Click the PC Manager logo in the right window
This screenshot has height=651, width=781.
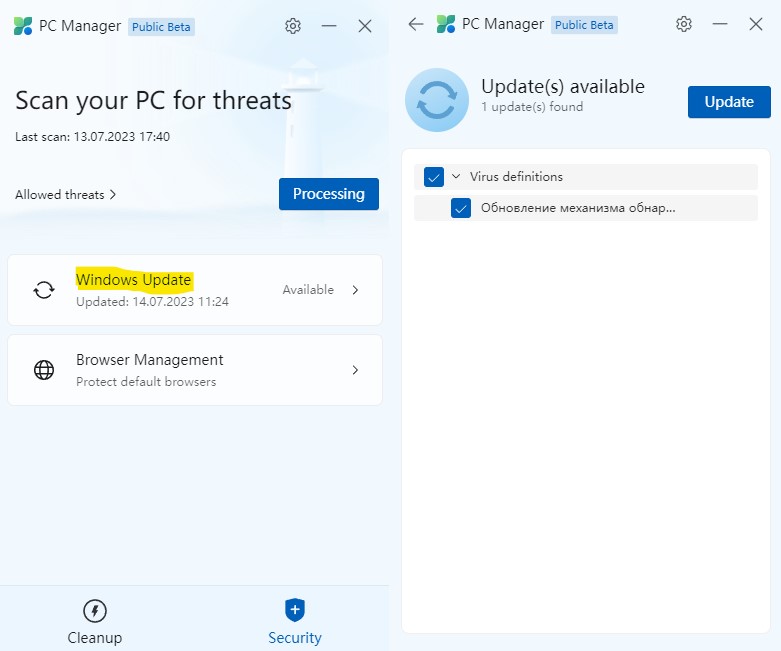pyautogui.click(x=445, y=24)
